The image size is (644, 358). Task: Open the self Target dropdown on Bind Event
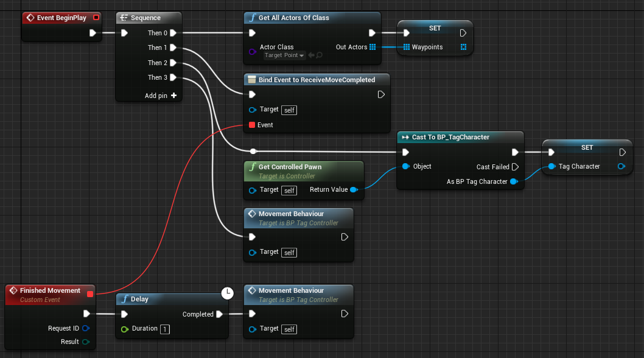(x=289, y=110)
